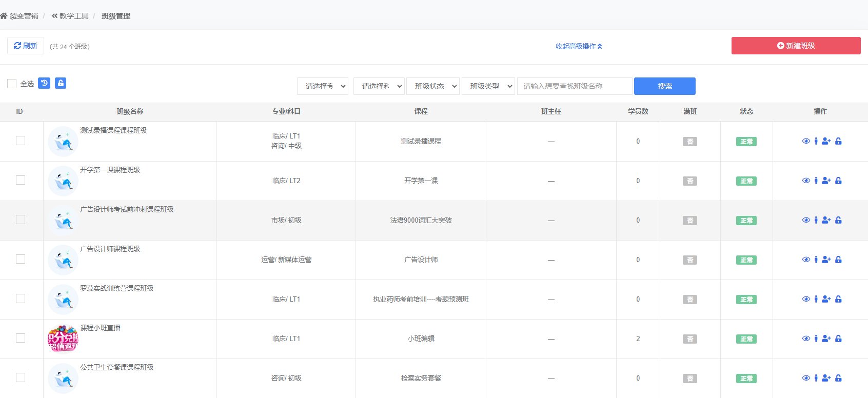Viewport: 868px width, 398px height.
Task: Tick the 全选 select-all checkbox
Action: click(x=12, y=84)
